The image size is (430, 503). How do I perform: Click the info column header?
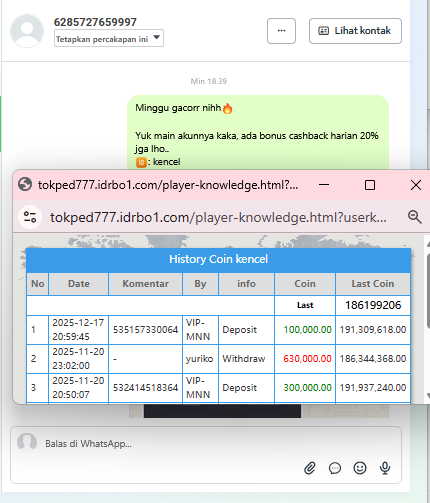[x=246, y=284]
